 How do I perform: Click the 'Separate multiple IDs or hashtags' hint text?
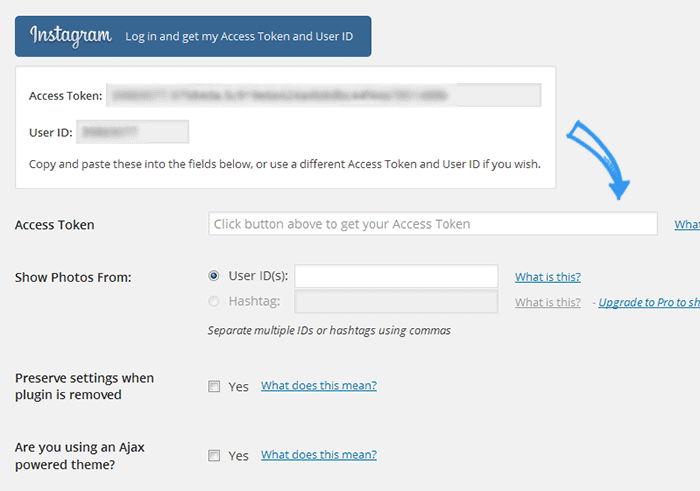(x=329, y=330)
